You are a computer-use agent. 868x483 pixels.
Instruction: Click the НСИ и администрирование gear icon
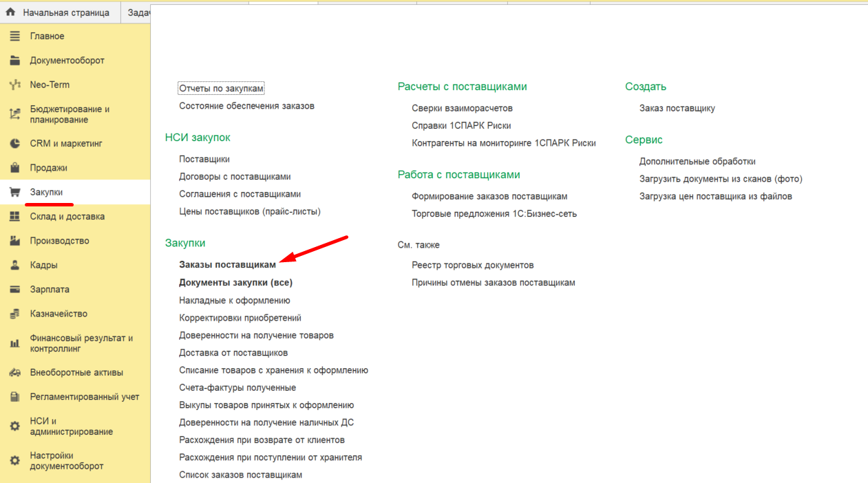coord(14,427)
